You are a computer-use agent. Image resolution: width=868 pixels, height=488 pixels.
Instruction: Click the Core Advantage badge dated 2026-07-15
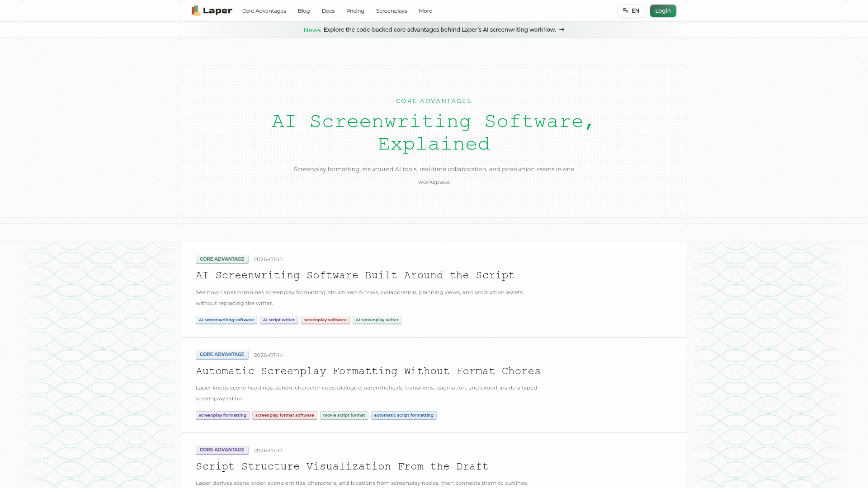point(222,259)
